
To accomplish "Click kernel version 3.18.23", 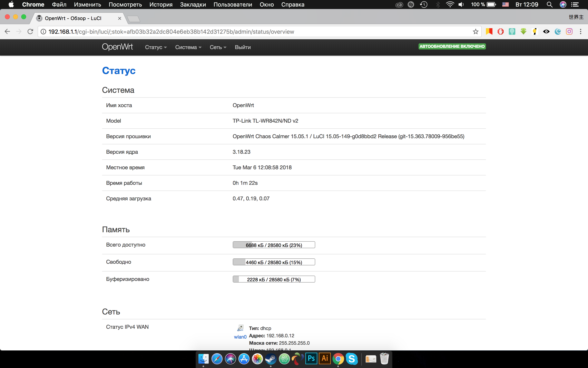I will coord(242,152).
